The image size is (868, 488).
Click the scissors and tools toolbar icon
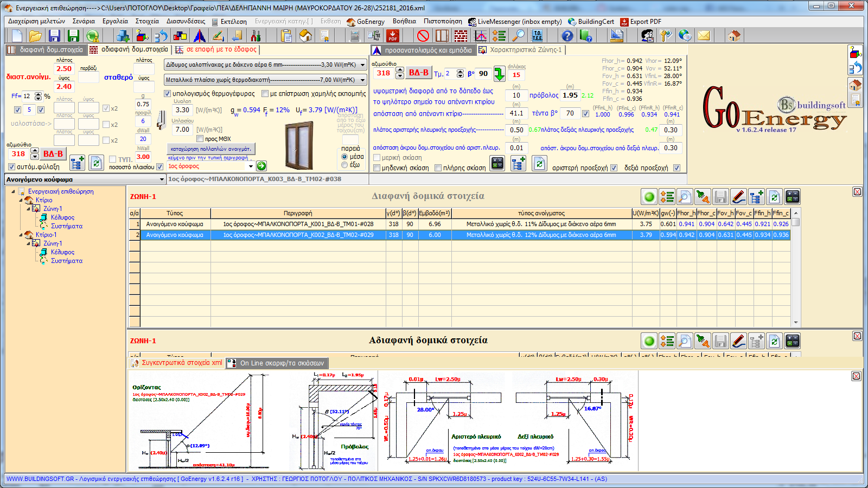tap(256, 36)
